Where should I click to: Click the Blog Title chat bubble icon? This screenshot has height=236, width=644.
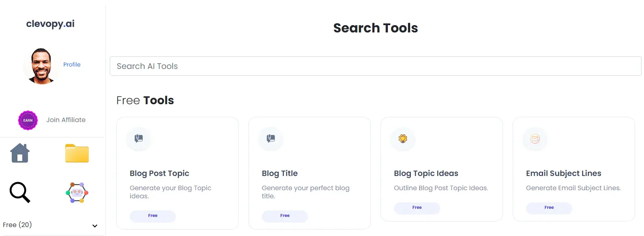270,139
